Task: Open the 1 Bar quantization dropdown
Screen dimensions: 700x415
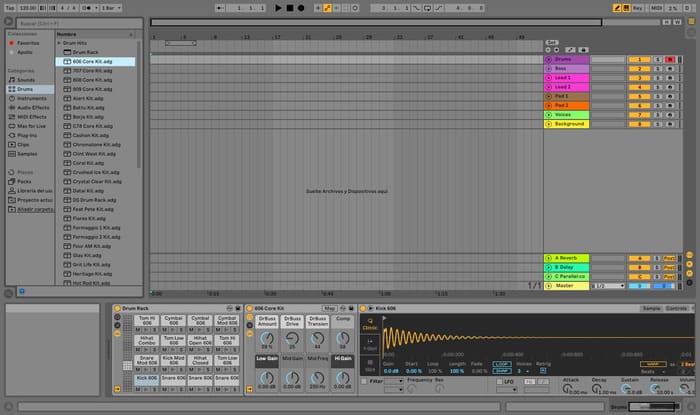Action: point(111,8)
